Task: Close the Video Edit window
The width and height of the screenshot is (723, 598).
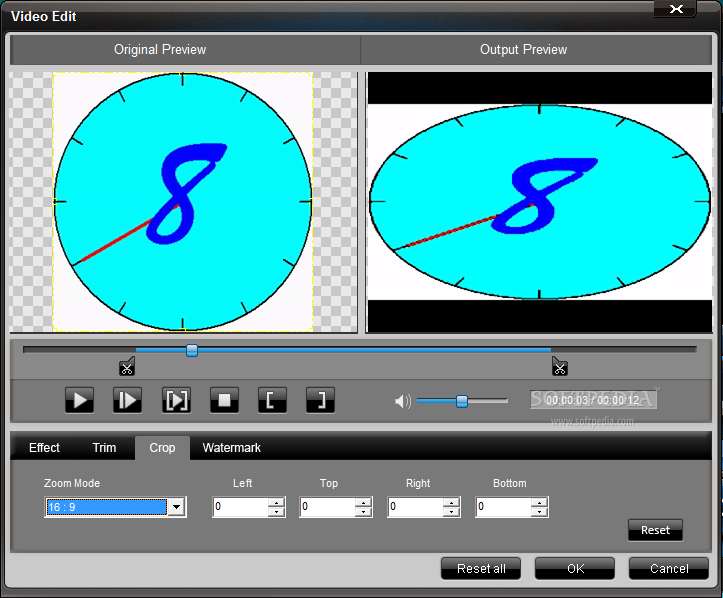Action: tap(676, 9)
